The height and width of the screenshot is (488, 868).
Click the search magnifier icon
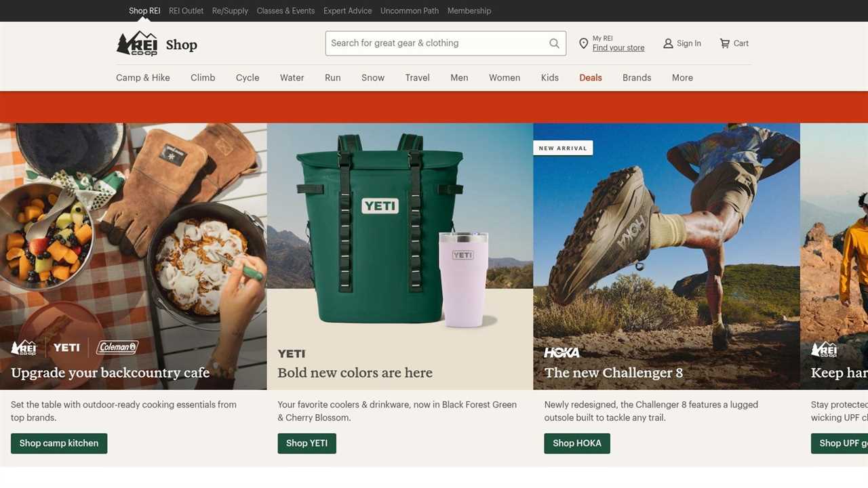pyautogui.click(x=554, y=43)
